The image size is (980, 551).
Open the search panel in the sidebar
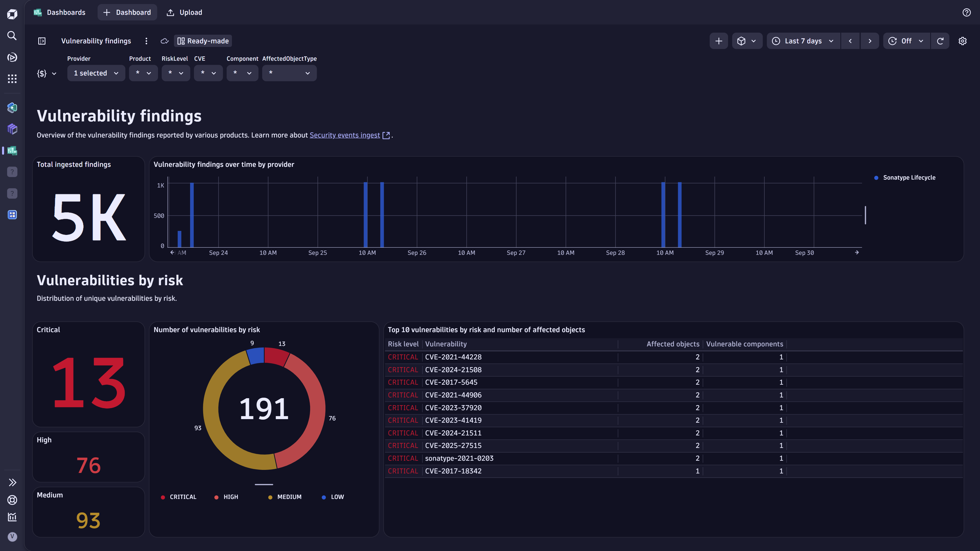(x=12, y=35)
